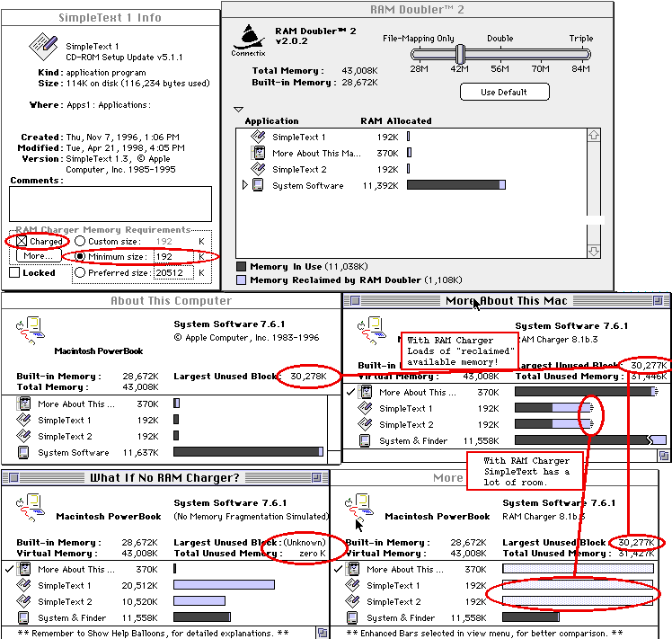Select the Preferred size radio button
This screenshot has height=639, width=672.
pyautogui.click(x=80, y=272)
